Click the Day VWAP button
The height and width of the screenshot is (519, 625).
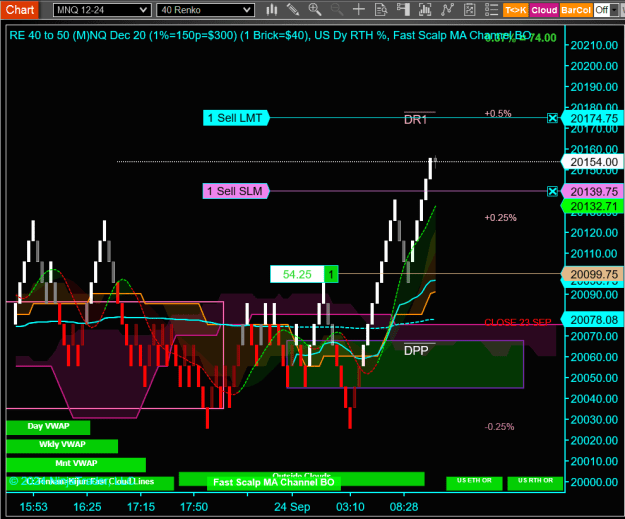click(x=48, y=427)
